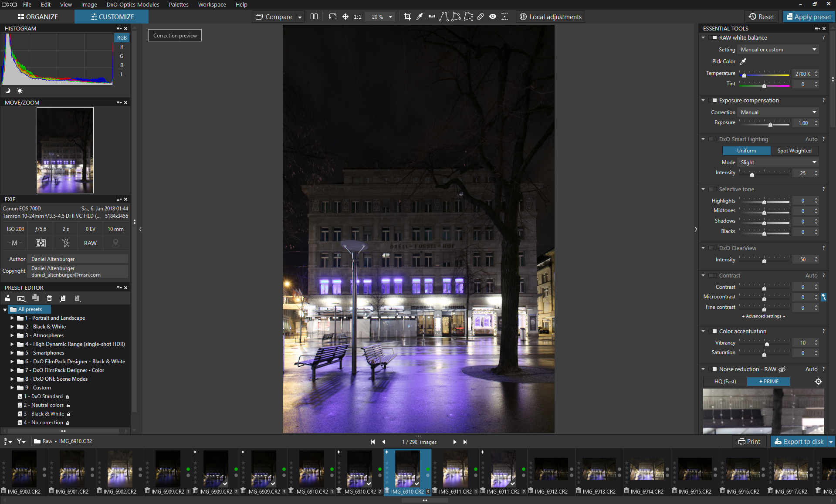Image resolution: width=836 pixels, height=504 pixels.
Task: Open the white balance Setting dropdown
Action: pos(778,50)
